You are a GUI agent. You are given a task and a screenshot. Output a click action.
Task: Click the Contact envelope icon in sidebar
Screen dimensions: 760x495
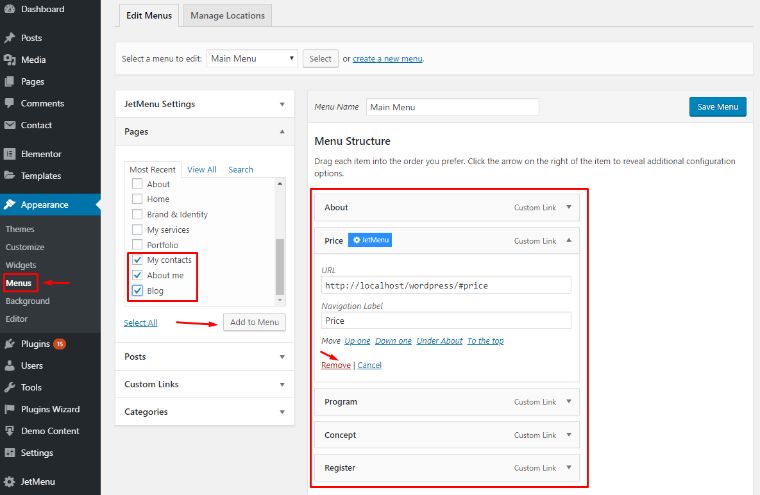click(x=10, y=126)
